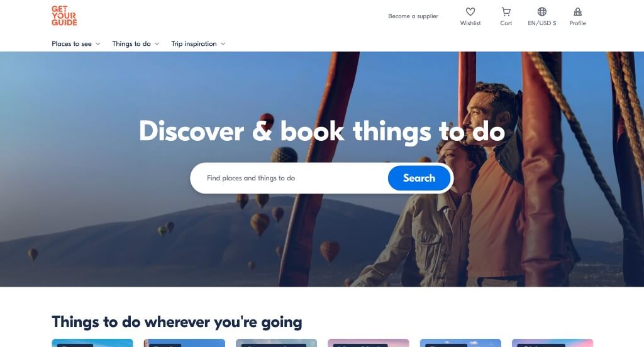Click the GetYourGuide logo
This screenshot has height=347, width=644.
click(64, 16)
